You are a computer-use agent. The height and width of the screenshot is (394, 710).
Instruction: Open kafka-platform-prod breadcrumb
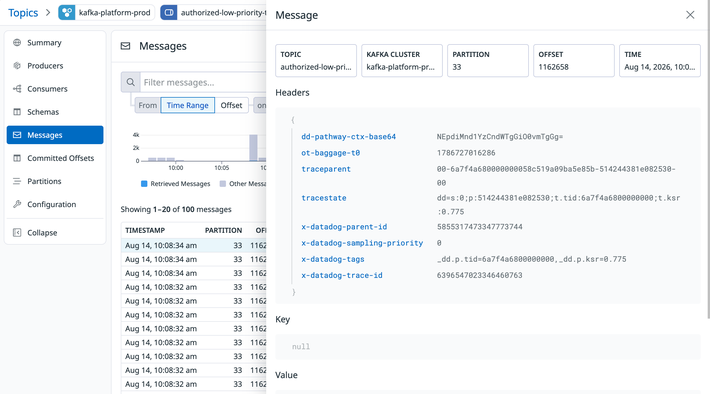(106, 13)
